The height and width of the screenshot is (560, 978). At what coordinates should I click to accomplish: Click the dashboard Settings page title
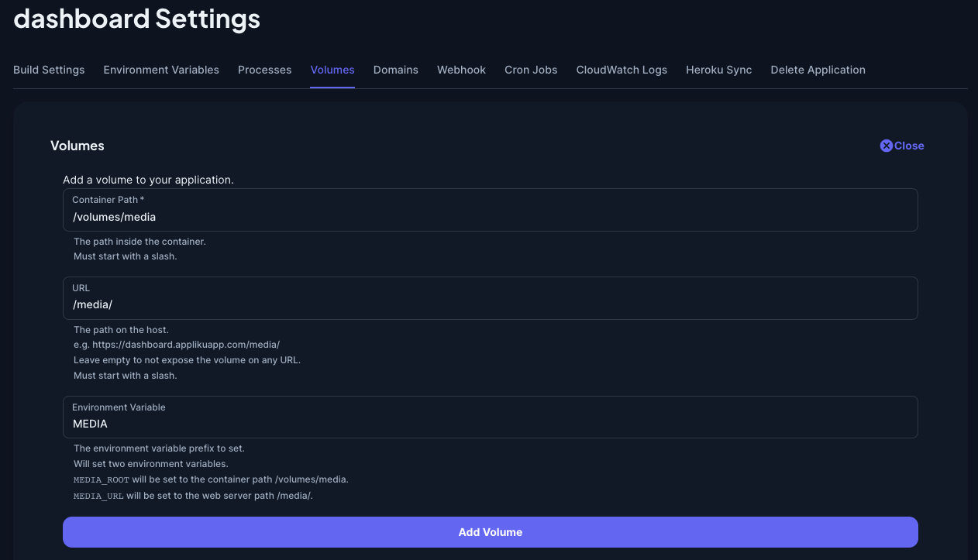[x=136, y=19]
